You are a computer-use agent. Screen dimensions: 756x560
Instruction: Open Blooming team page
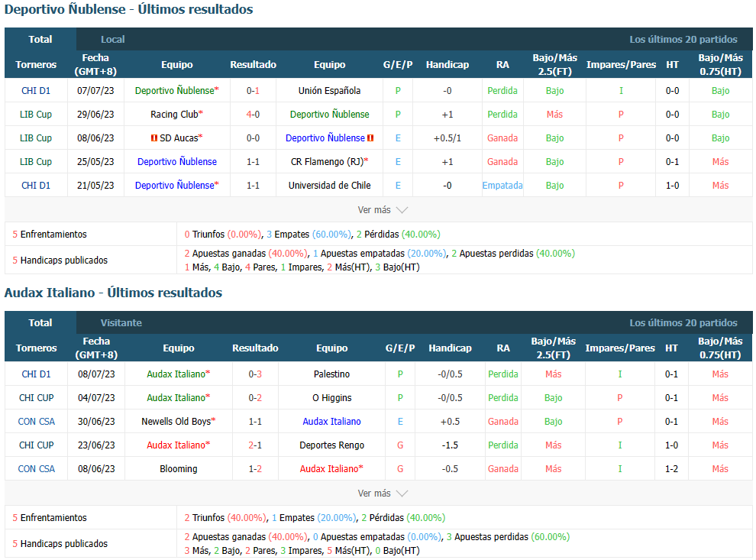click(x=179, y=468)
